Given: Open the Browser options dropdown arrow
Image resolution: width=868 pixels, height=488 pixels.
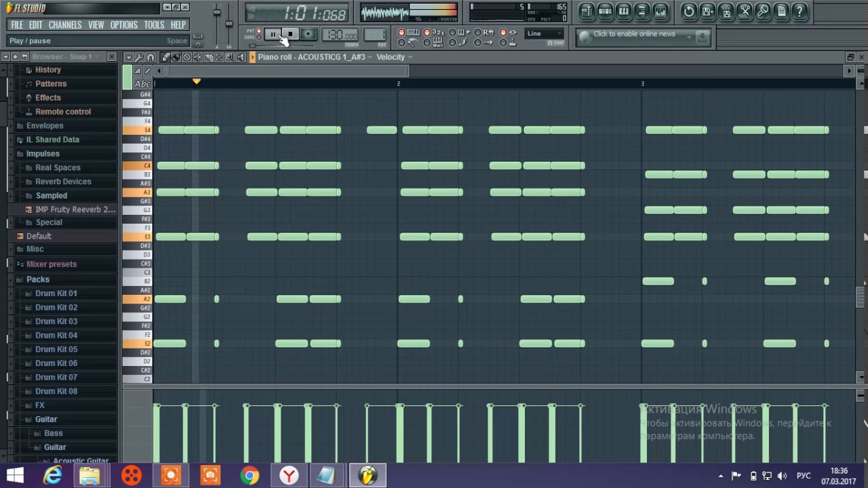Looking at the screenshot, I should tap(5, 56).
